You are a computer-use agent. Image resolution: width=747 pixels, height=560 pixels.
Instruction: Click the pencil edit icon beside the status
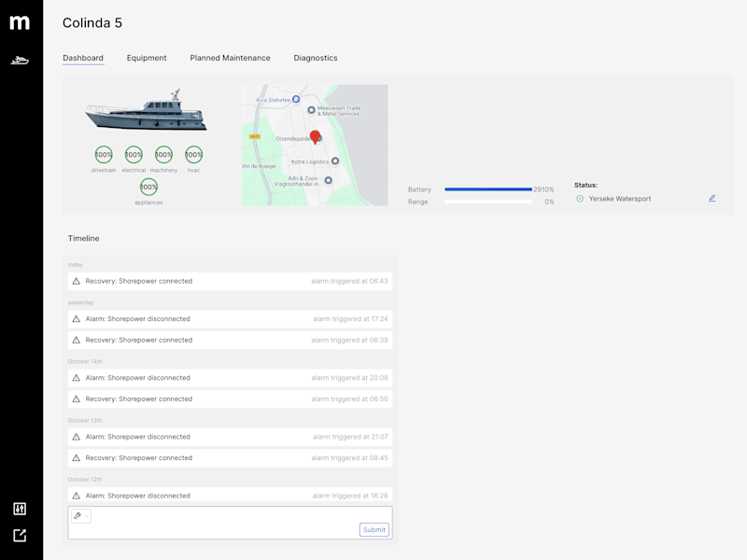(x=712, y=198)
